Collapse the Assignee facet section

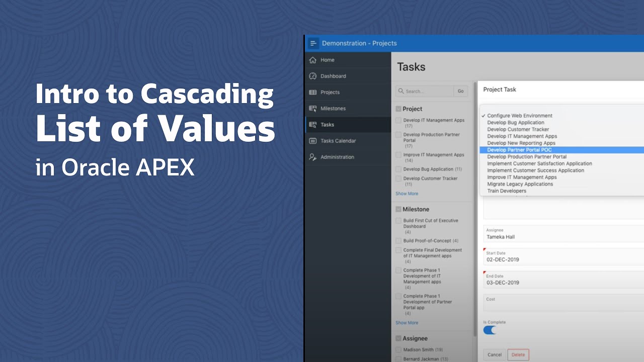coord(398,338)
